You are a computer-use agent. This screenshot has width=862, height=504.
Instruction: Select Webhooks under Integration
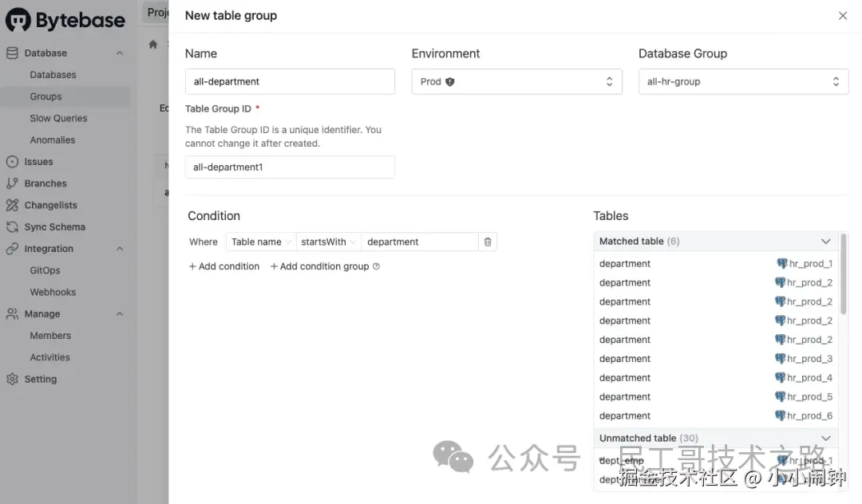[53, 292]
